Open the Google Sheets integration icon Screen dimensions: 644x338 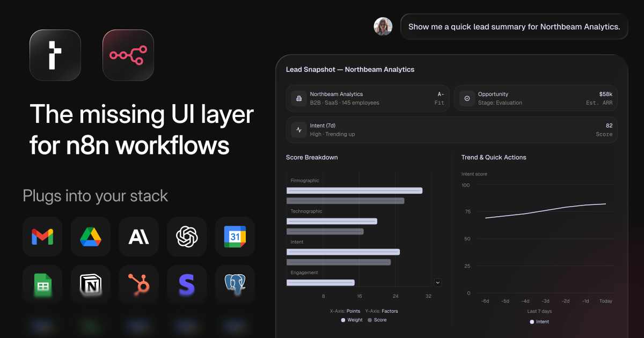tap(42, 285)
